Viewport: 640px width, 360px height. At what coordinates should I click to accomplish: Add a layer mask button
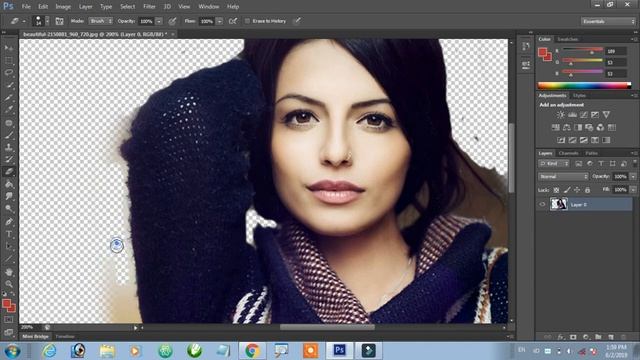(573, 337)
